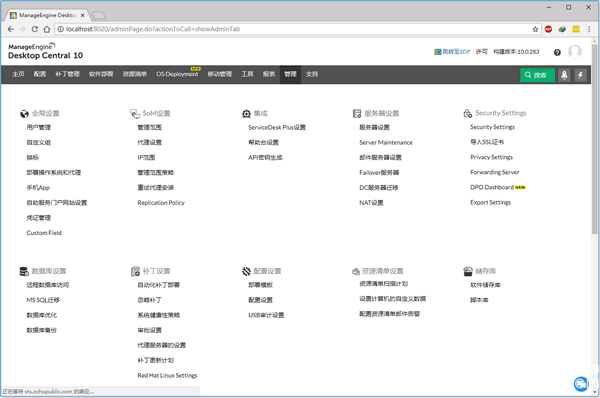
Task: Open the 导入SSL证书 link
Action: 487,142
